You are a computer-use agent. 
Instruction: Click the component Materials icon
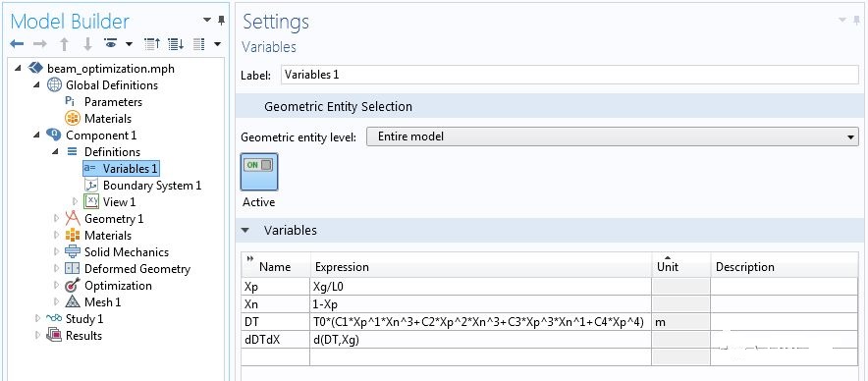(73, 235)
